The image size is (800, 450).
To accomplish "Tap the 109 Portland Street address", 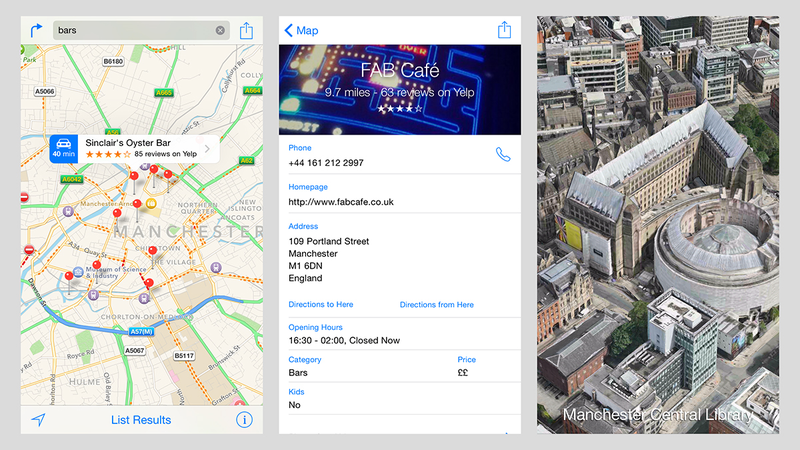I will [x=329, y=260].
